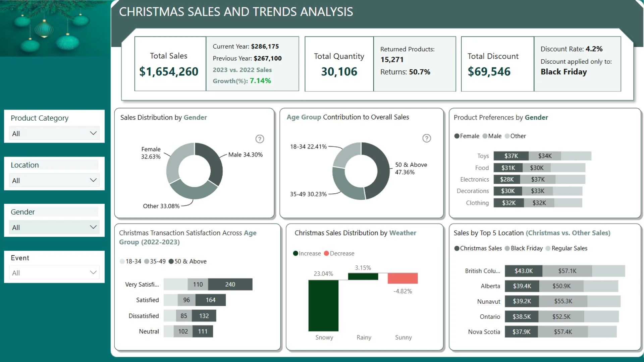644x362 pixels.
Task: Click Nunavut $55.3K Black Friday bar
Action: pyautogui.click(x=563, y=301)
